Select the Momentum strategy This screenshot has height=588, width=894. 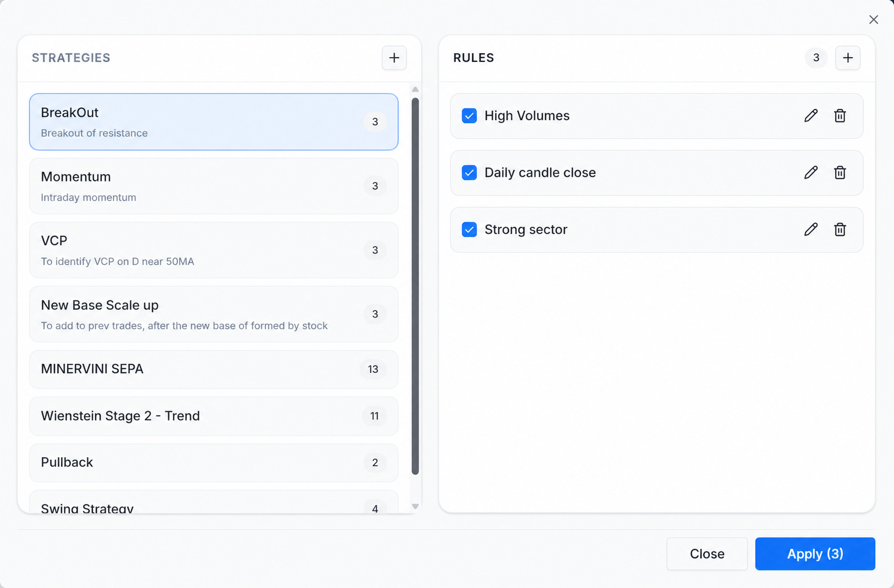214,186
